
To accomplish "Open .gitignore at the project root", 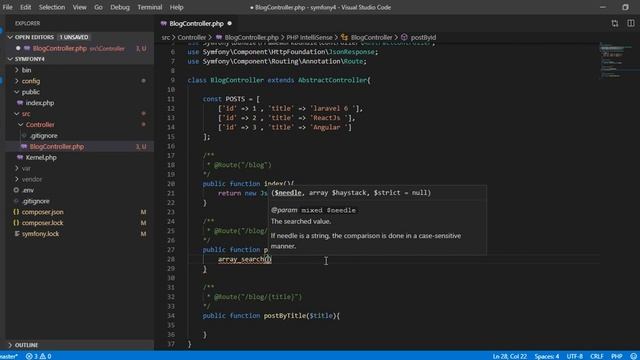I will point(36,201).
